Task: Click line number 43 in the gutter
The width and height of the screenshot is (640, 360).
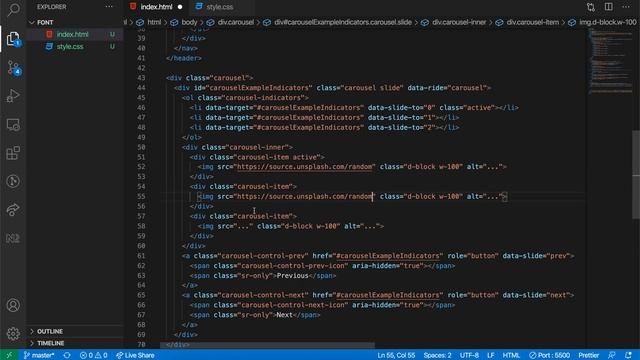Action: coord(141,78)
